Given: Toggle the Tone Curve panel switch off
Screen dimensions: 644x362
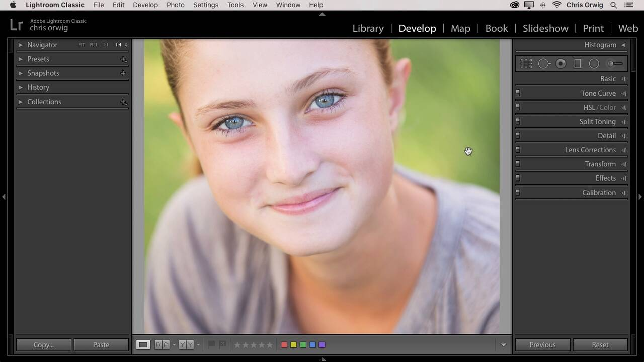Looking at the screenshot, I should pyautogui.click(x=518, y=93).
